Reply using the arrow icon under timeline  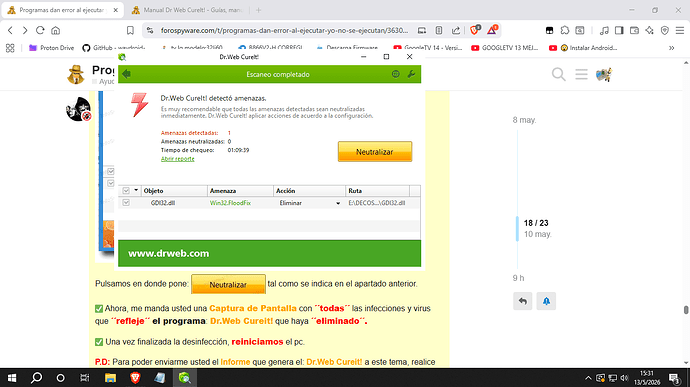click(523, 301)
